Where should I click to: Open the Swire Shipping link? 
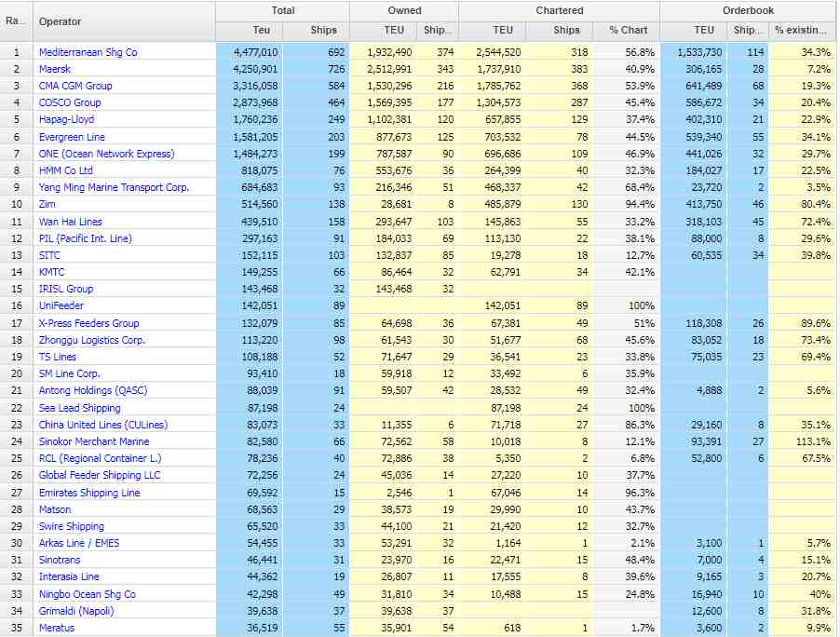[x=72, y=526]
